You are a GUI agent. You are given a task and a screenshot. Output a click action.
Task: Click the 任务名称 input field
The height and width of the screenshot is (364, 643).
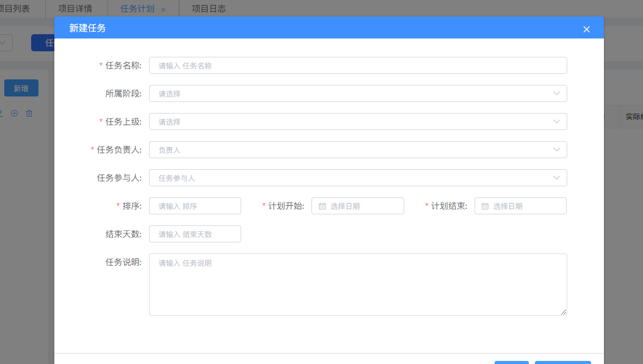click(x=358, y=66)
